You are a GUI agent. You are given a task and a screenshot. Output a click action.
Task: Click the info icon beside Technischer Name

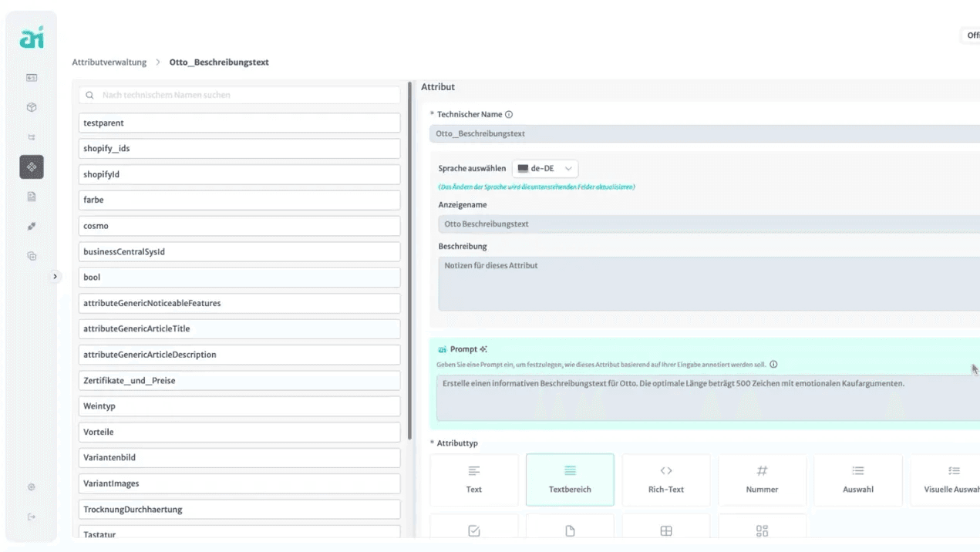point(509,115)
